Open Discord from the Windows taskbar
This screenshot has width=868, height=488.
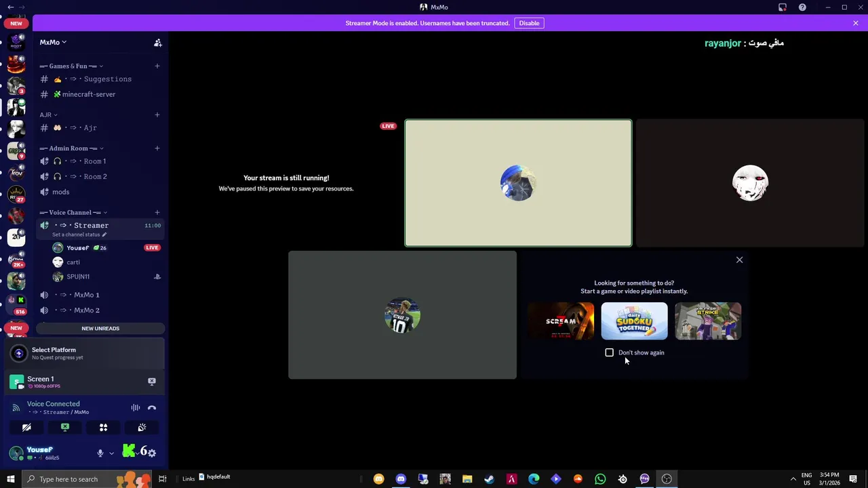point(401,479)
